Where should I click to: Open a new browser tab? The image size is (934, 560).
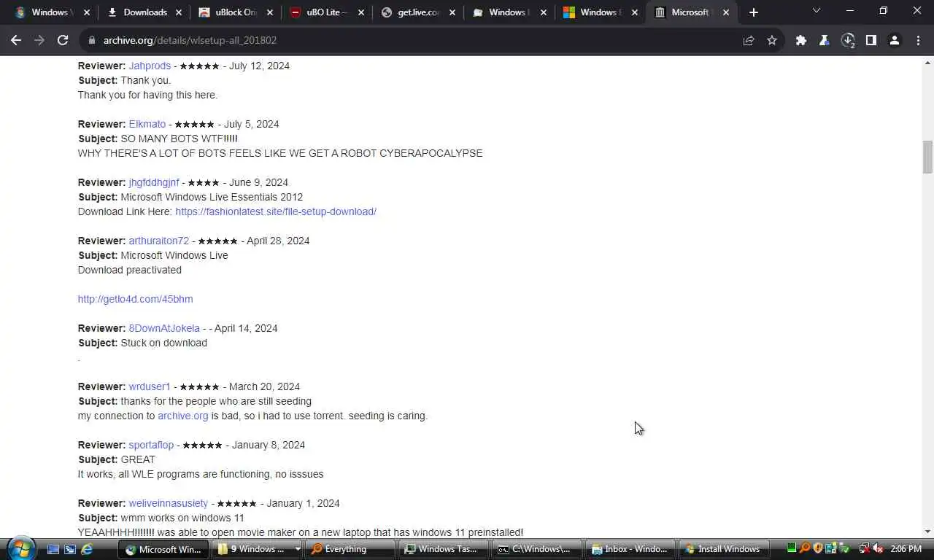coord(754,12)
